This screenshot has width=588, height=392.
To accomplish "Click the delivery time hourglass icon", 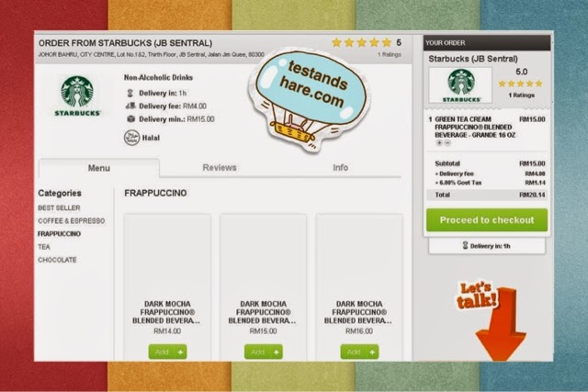I will point(130,93).
